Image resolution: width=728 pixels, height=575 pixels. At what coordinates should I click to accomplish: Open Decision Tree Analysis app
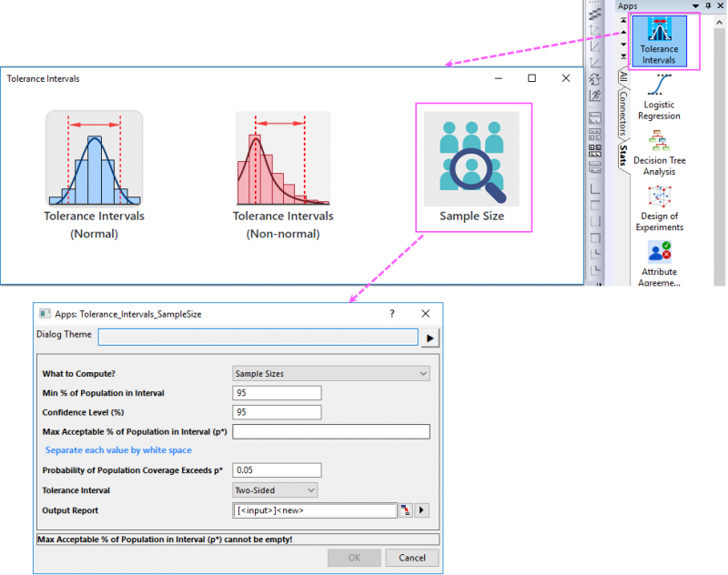coord(659,152)
